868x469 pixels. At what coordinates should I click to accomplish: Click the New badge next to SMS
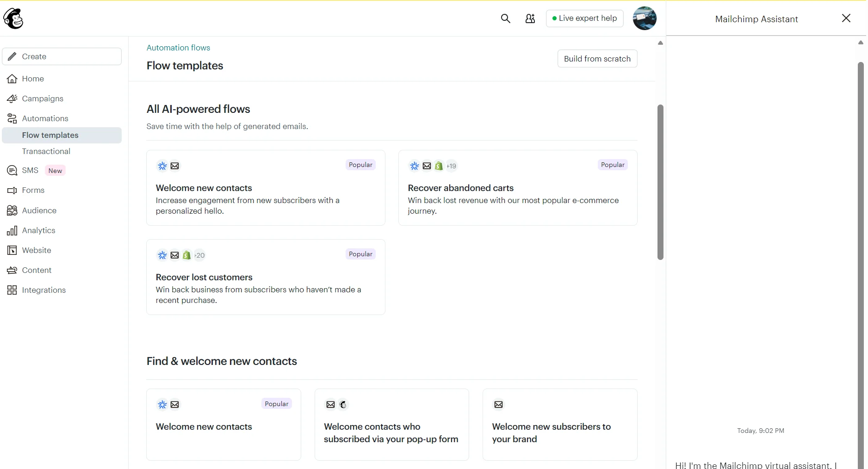click(x=55, y=171)
